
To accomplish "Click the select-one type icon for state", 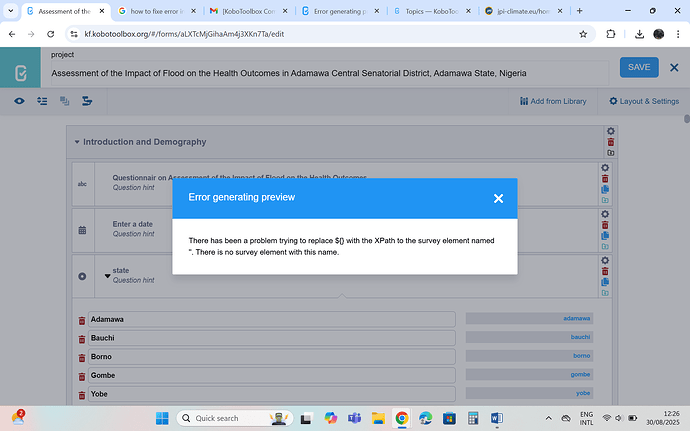I will tap(82, 276).
